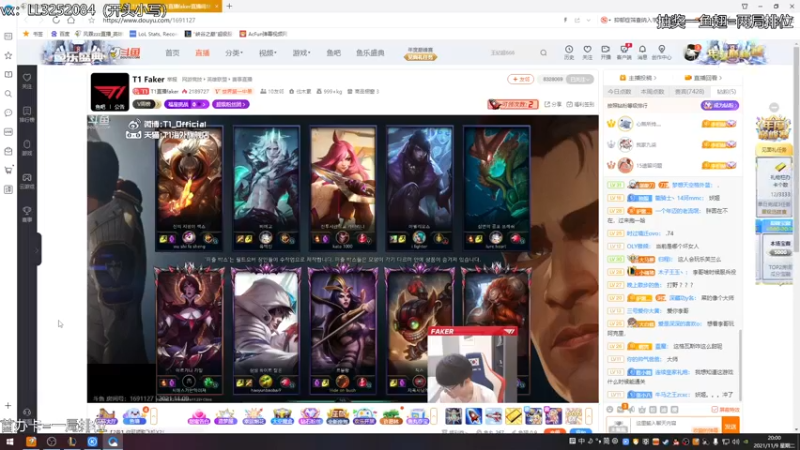
Task: Open the browser sidebar favorites star icon
Action: 8,55
